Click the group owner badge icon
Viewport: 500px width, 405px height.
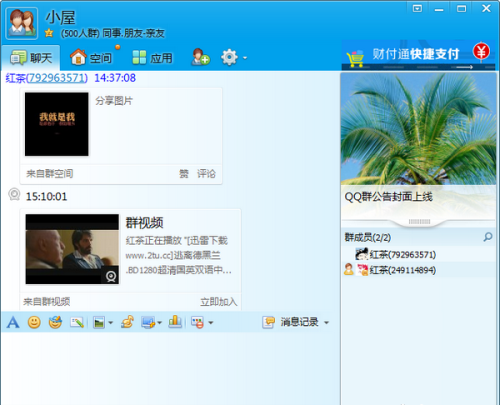pyautogui.click(x=349, y=269)
